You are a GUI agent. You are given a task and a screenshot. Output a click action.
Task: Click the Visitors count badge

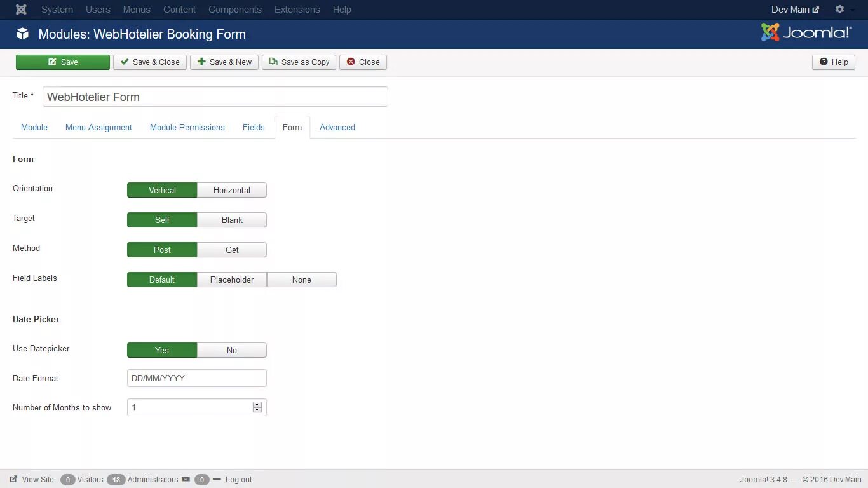pyautogui.click(x=68, y=479)
